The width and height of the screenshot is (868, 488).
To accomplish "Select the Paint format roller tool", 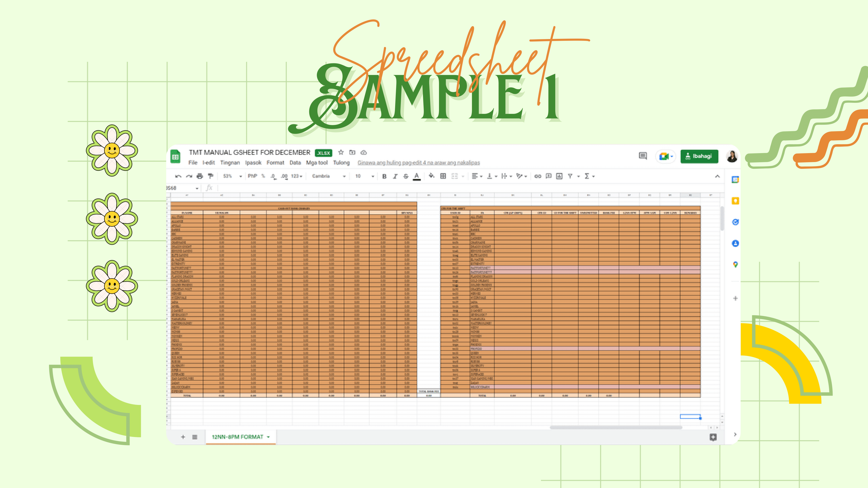I will 210,176.
